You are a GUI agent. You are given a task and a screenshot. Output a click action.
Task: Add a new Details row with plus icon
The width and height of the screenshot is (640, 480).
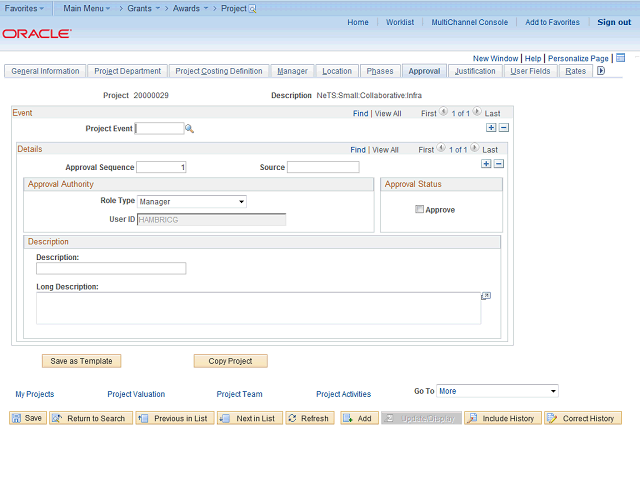click(x=486, y=164)
